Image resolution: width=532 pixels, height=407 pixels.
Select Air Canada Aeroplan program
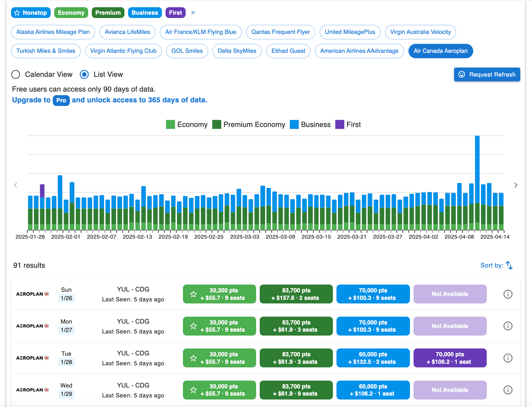[441, 51]
